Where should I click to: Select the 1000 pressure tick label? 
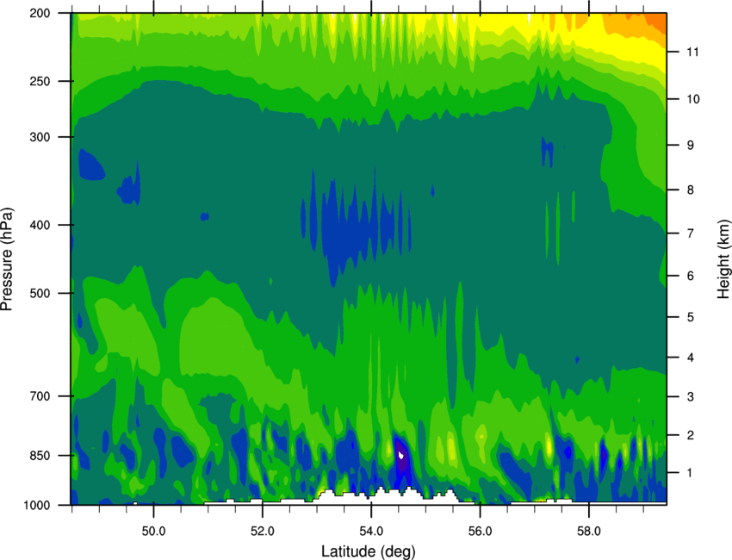(37, 505)
